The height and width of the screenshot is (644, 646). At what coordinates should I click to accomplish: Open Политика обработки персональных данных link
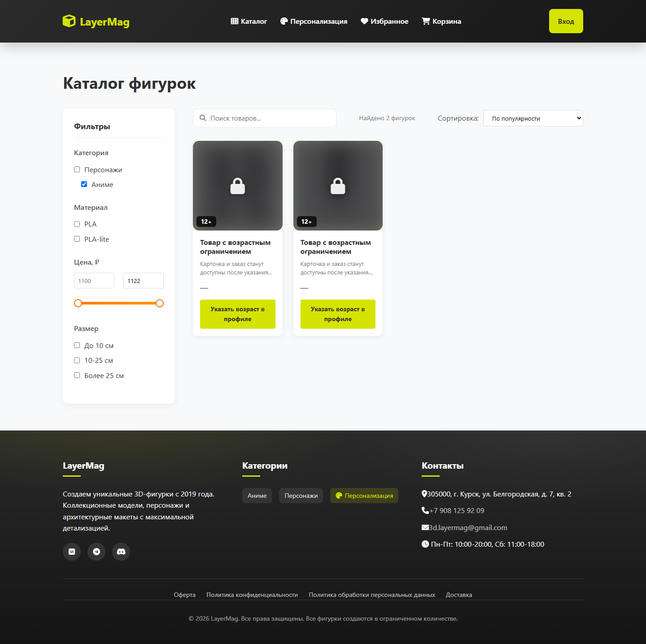(372, 595)
